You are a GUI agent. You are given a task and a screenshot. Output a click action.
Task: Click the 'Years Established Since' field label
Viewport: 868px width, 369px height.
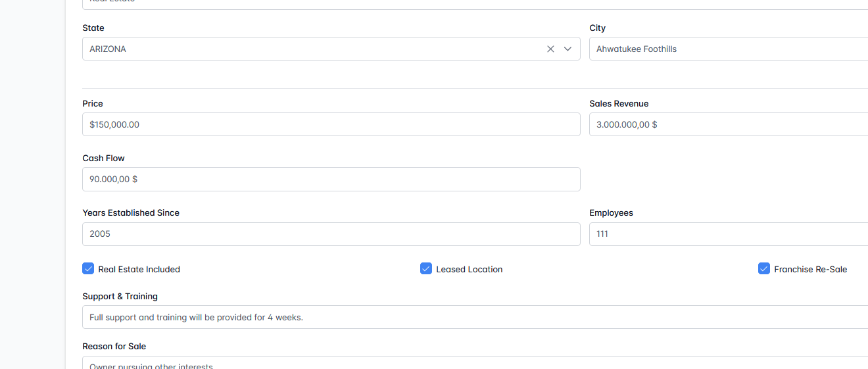coord(131,212)
